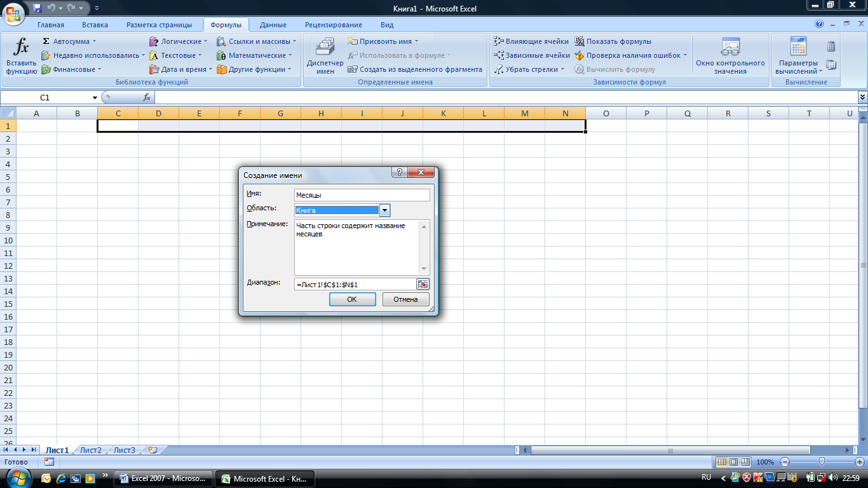The width and height of the screenshot is (868, 488).
Task: Switch to Page Layout view
Action: point(733,462)
